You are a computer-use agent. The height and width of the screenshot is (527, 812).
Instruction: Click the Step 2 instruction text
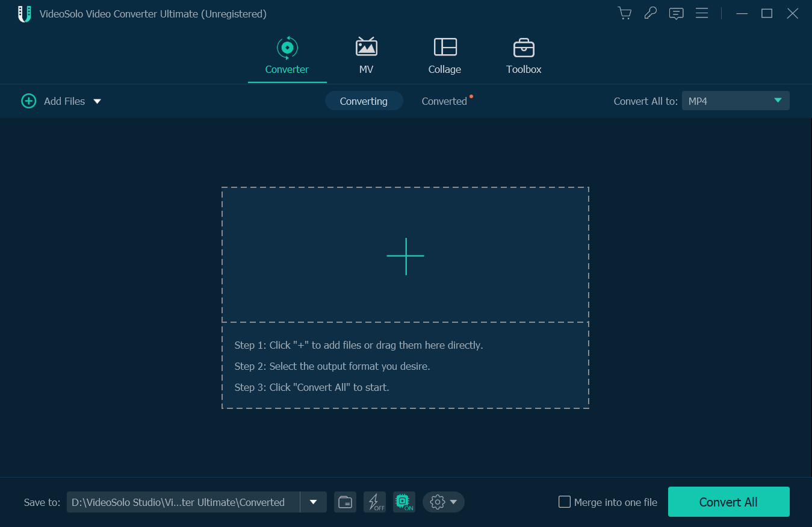[x=332, y=366]
